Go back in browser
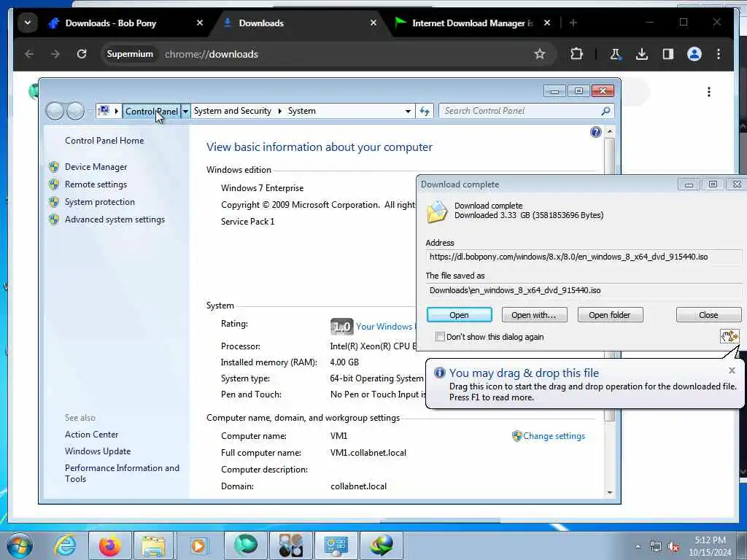The width and height of the screenshot is (747, 560). coord(29,54)
